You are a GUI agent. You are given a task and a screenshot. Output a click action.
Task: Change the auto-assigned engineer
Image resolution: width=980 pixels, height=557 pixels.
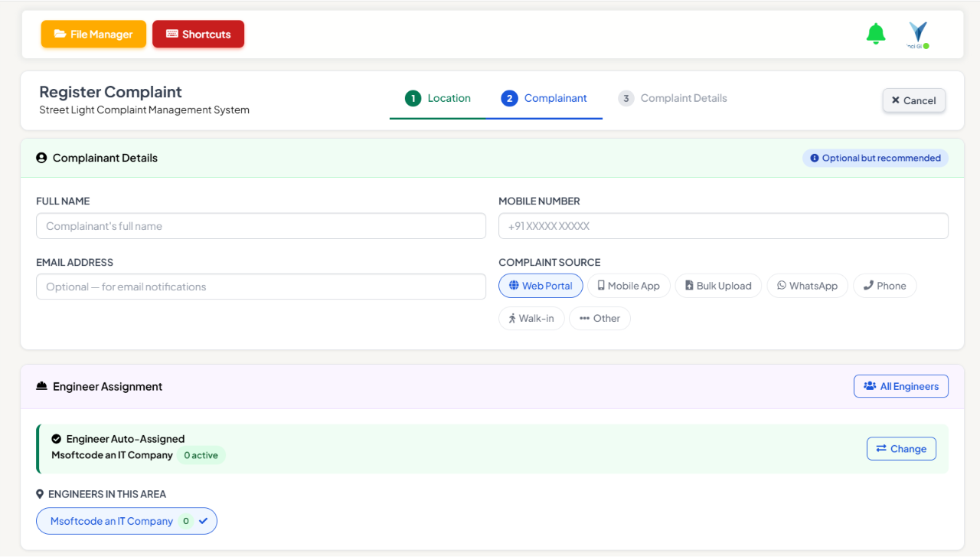click(x=901, y=449)
